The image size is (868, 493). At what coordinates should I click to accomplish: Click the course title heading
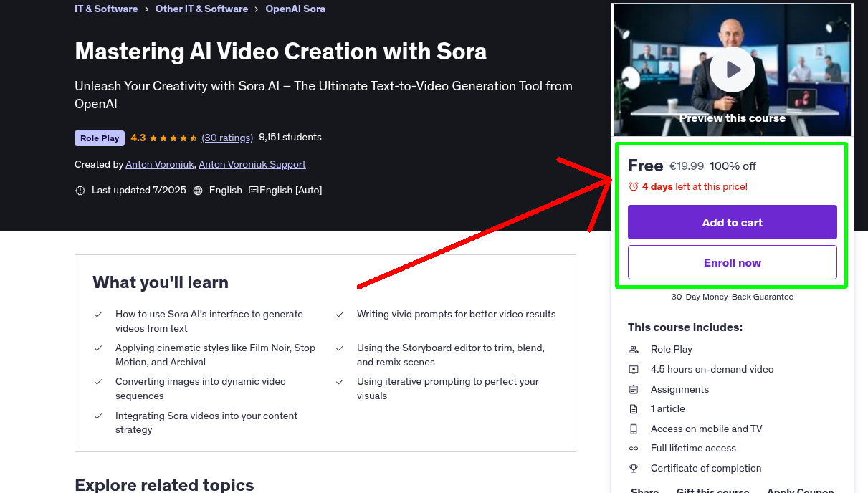(x=281, y=52)
